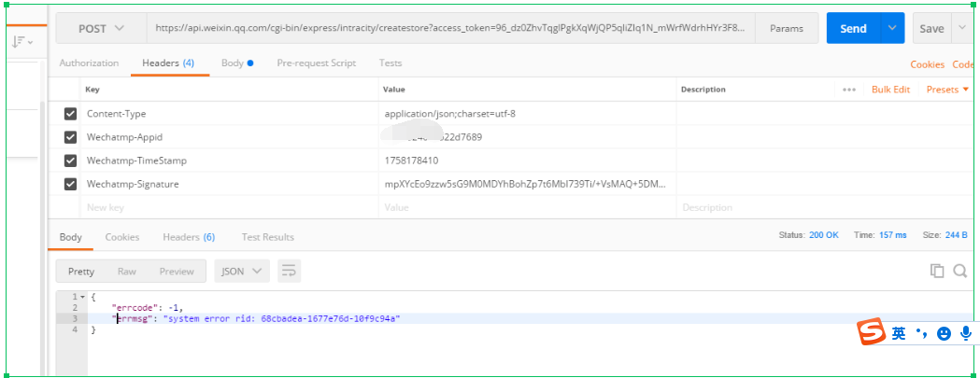Viewport: 980px width, 378px height.
Task: Select the request Headers (4) tab
Action: [x=168, y=63]
